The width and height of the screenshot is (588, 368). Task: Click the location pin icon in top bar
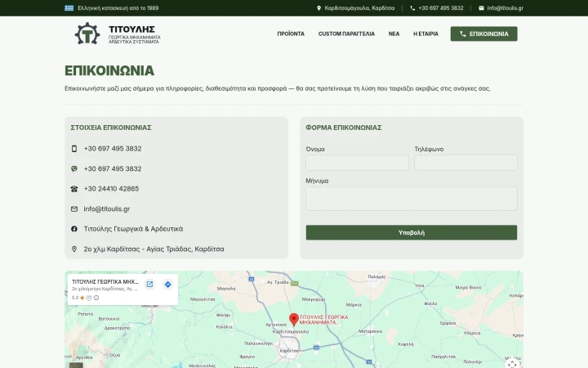coord(318,8)
